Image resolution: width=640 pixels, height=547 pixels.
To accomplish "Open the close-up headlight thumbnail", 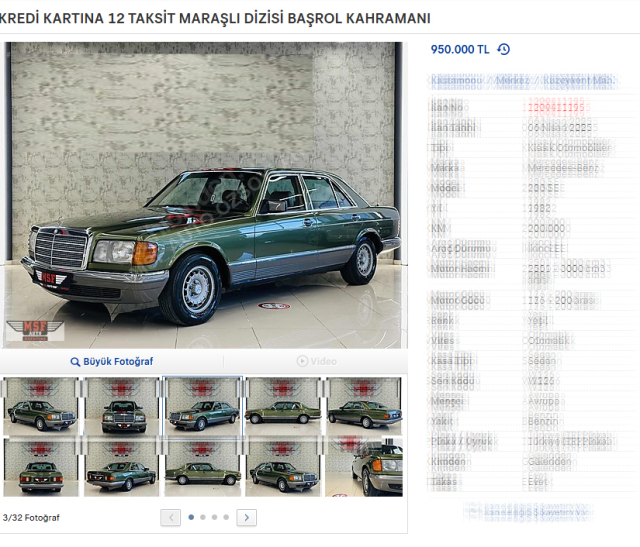I will tap(364, 467).
